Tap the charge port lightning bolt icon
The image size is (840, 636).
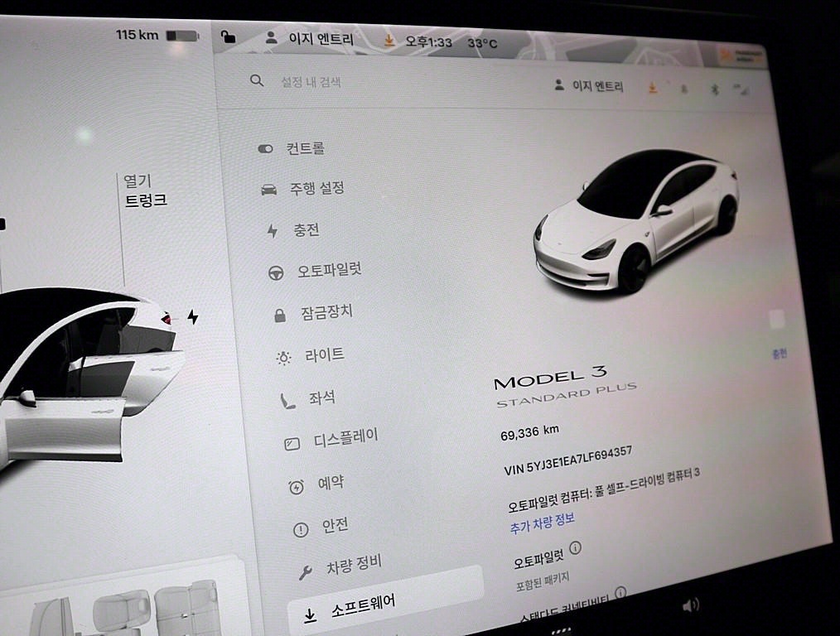193,317
